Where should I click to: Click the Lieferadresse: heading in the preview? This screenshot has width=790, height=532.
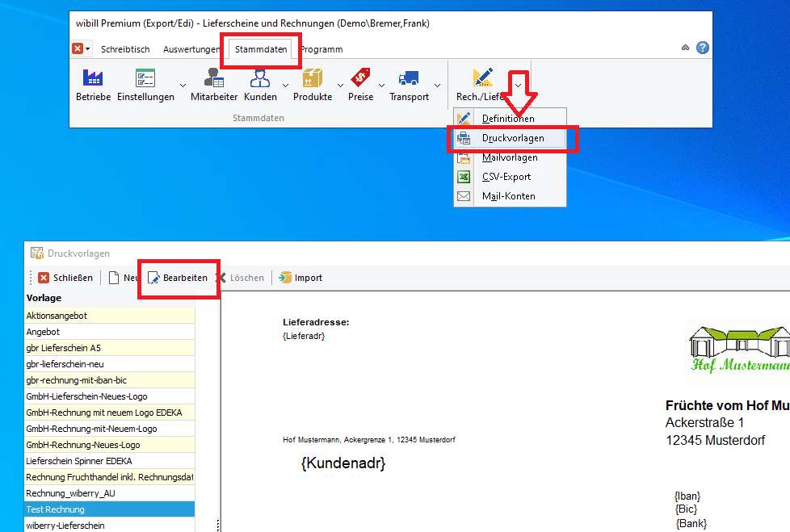coord(316,322)
